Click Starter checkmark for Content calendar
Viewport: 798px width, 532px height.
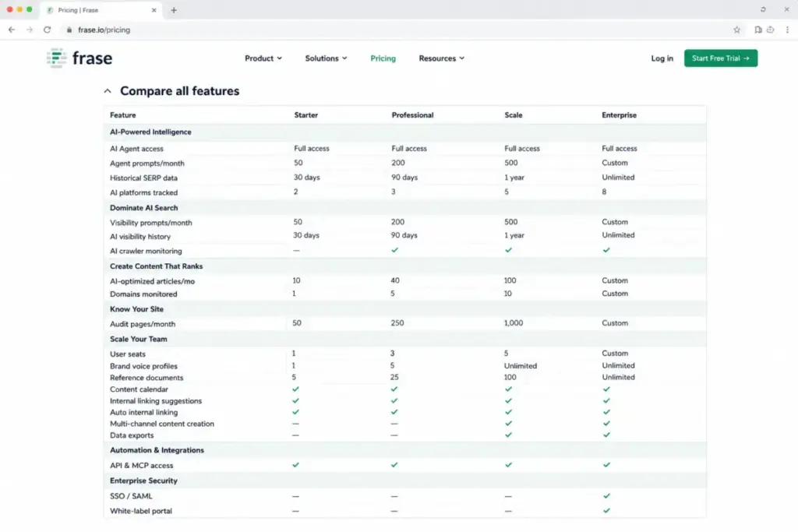tap(295, 389)
